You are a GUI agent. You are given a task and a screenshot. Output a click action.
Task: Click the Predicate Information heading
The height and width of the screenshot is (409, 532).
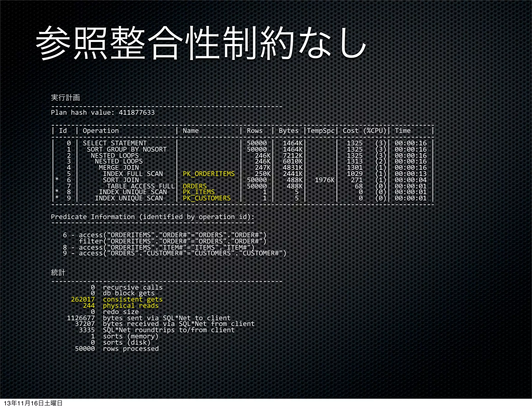coord(152,217)
